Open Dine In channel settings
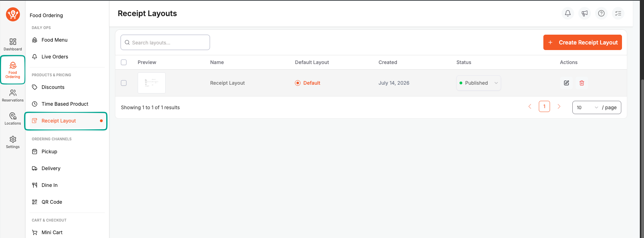644x238 pixels. coord(67,185)
